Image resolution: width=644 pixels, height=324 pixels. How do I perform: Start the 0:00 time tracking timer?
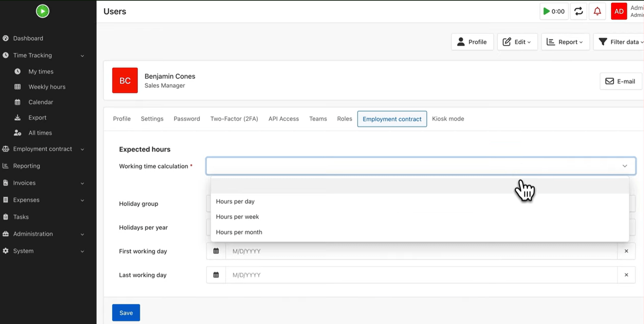pos(554,11)
